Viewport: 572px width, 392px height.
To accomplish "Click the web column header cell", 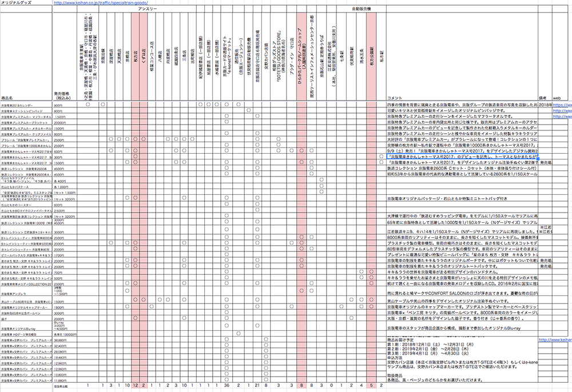I will (556, 98).
